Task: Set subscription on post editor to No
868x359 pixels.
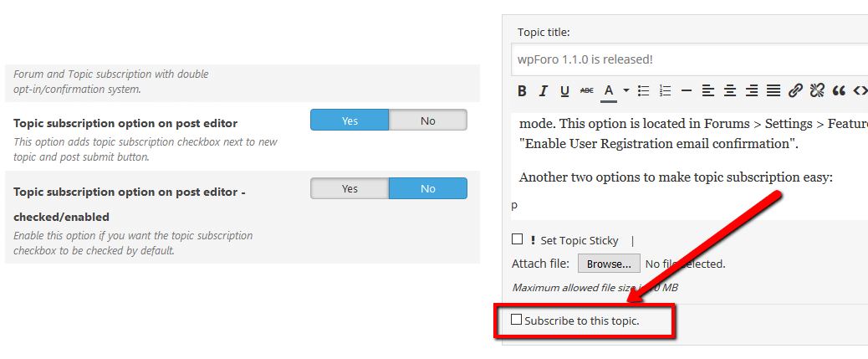Action: tap(427, 121)
